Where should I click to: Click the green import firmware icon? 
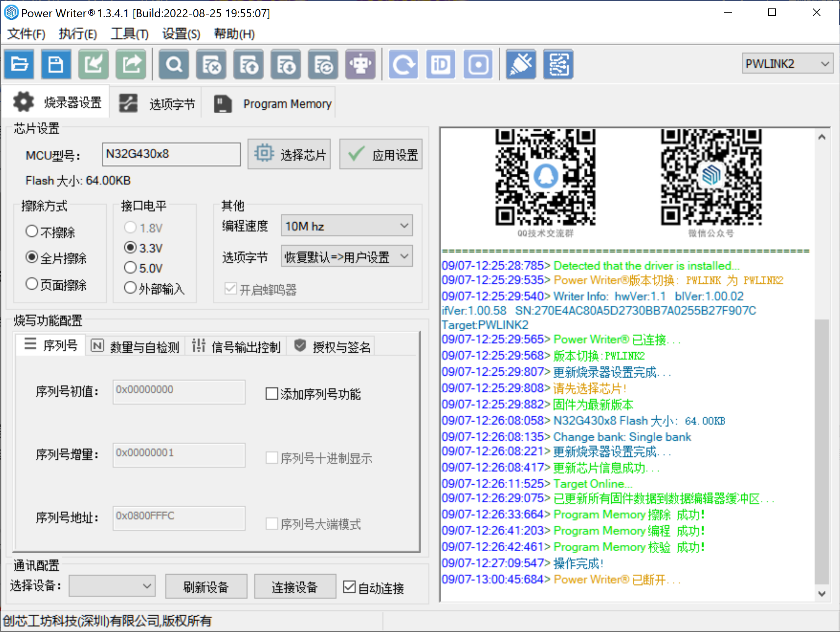[93, 64]
